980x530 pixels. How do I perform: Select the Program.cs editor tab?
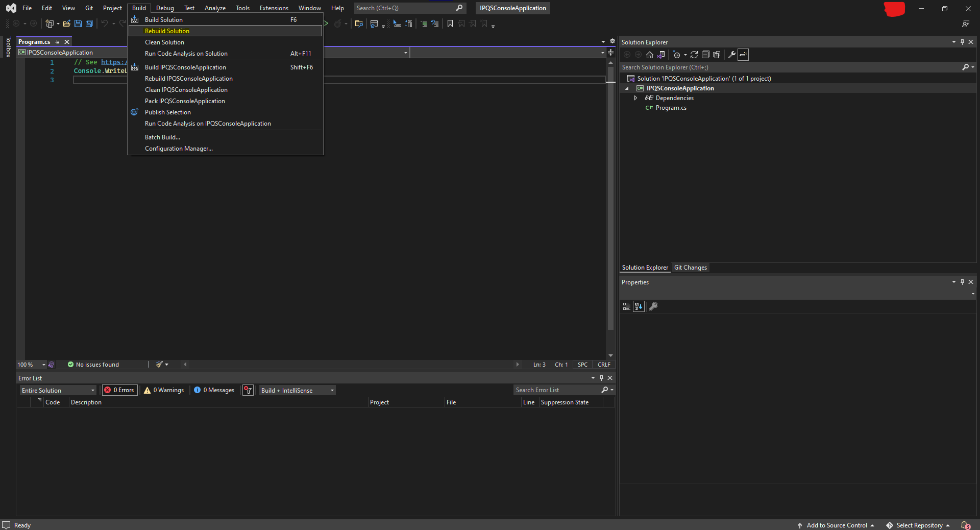[x=34, y=42]
